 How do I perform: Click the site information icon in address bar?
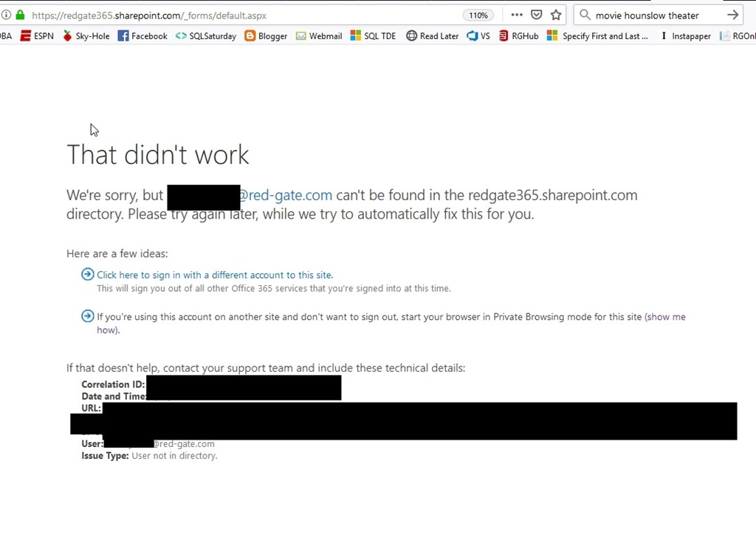click(6, 15)
